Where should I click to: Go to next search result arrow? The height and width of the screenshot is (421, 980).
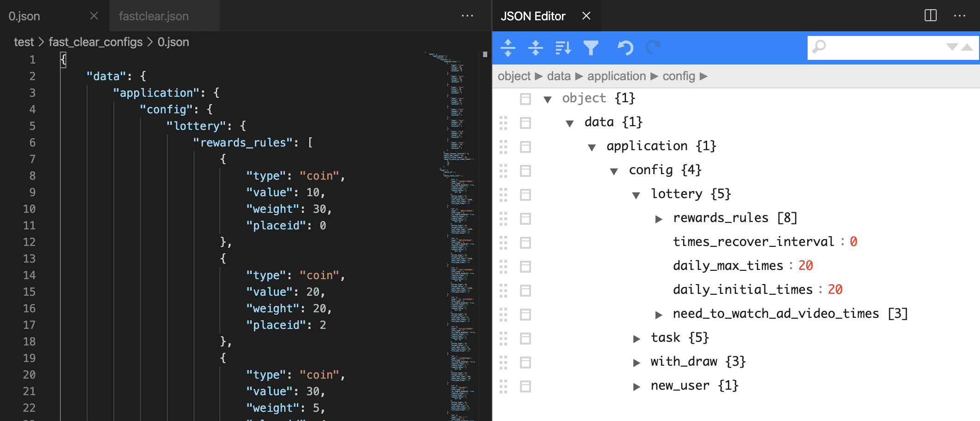tap(952, 47)
